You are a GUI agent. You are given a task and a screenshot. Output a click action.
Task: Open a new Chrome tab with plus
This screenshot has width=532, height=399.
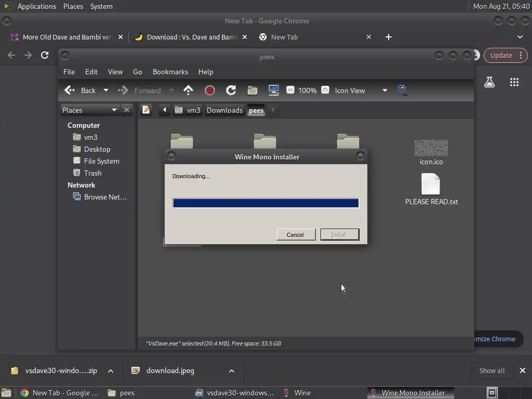[x=389, y=37]
